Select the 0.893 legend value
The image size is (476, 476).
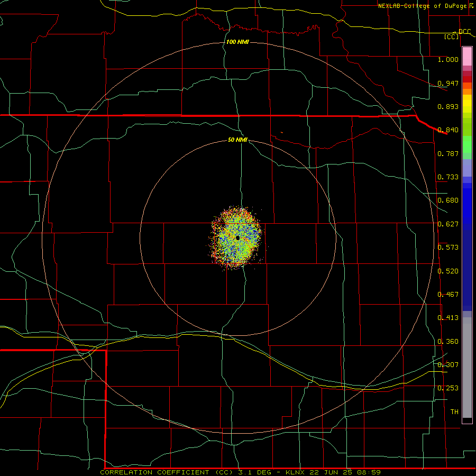[448, 106]
